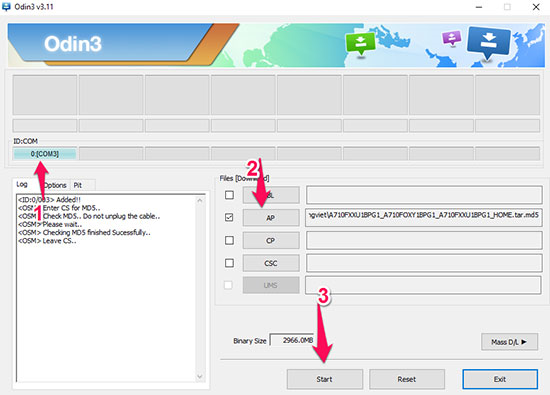Click the CSC file button
Viewport: 550px width, 395px height.
tap(271, 263)
